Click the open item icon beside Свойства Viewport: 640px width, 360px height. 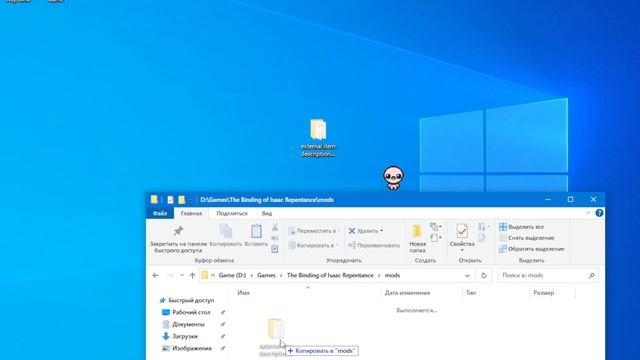(x=483, y=227)
